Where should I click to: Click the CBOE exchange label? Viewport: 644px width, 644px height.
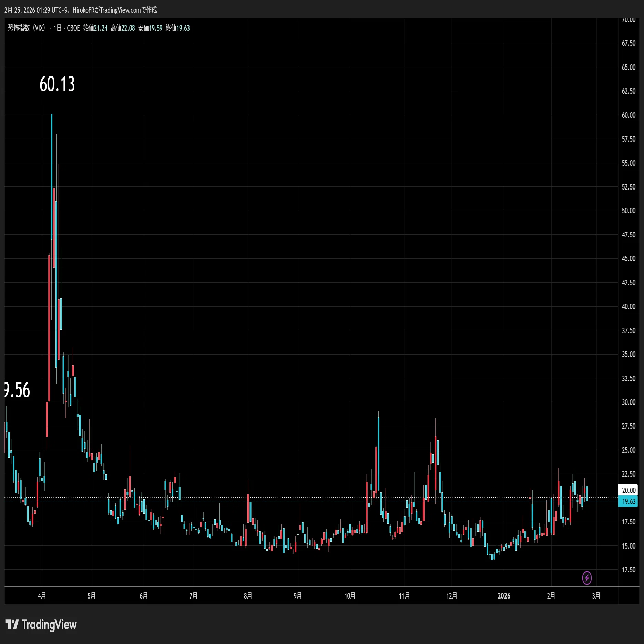pos(73,28)
